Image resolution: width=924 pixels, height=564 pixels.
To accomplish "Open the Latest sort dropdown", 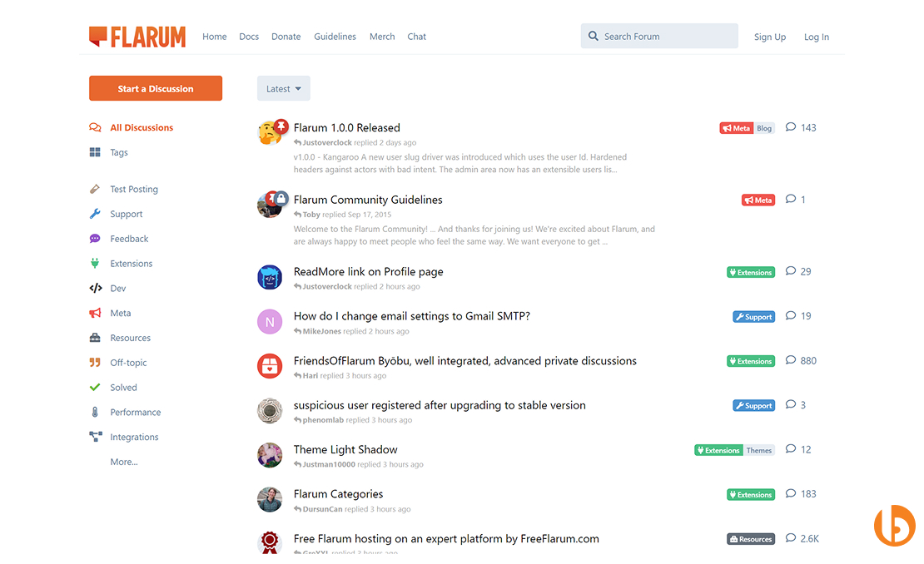I will [284, 88].
